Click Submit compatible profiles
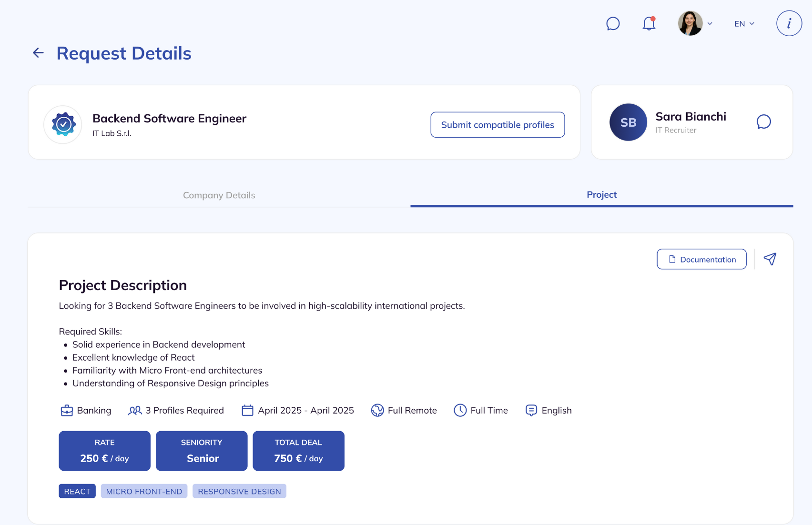812x525 pixels. 497,124
